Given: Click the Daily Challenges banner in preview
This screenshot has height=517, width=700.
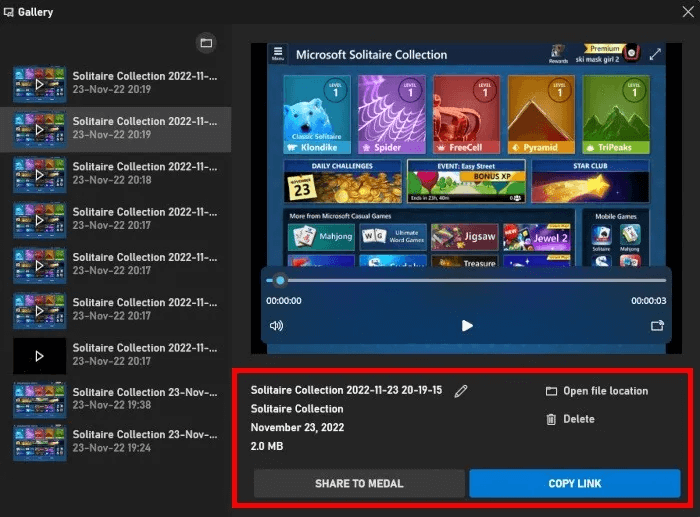Looking at the screenshot, I should [x=342, y=181].
